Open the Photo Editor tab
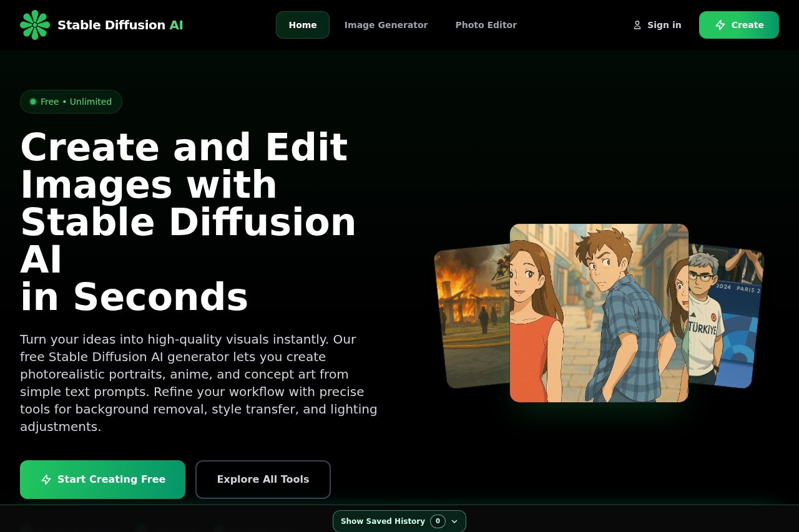This screenshot has height=532, width=799. (x=486, y=25)
